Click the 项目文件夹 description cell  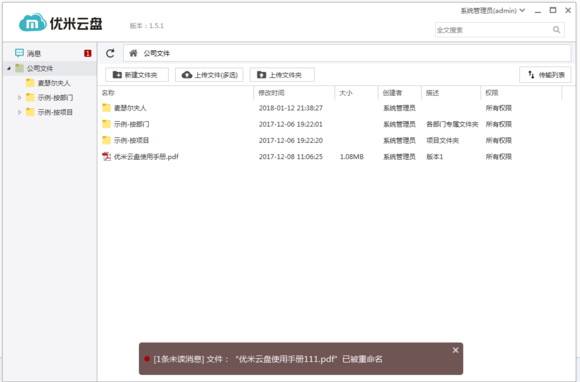[442, 141]
